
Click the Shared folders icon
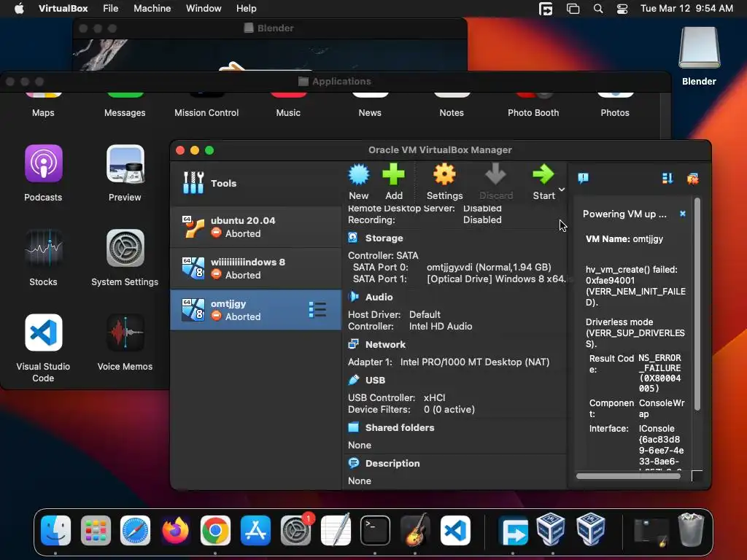353,427
